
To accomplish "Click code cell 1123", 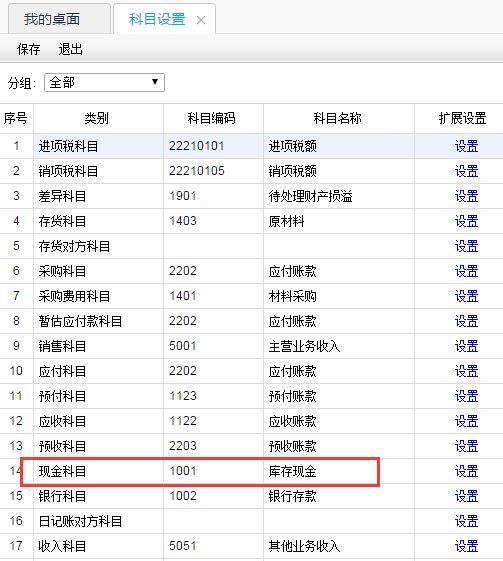I will 213,396.
